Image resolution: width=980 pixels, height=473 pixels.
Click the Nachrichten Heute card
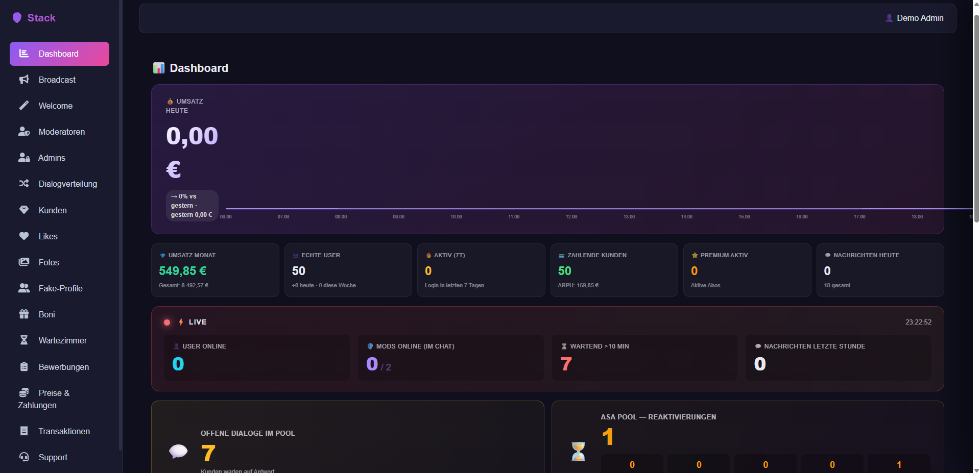880,270
